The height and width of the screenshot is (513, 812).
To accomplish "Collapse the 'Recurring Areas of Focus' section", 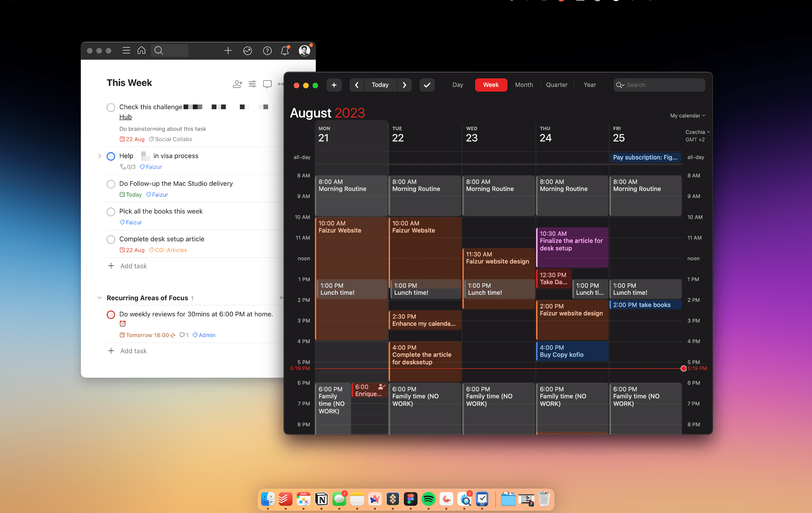I will click(100, 297).
